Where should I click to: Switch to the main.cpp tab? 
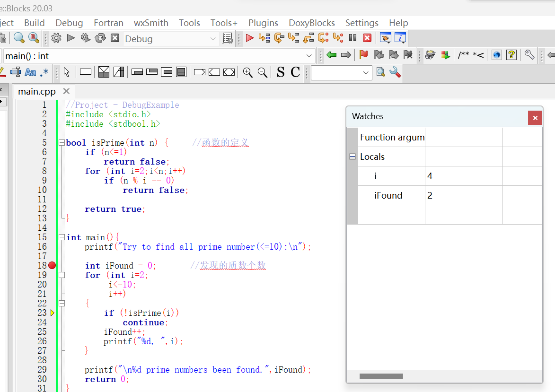[x=37, y=92]
